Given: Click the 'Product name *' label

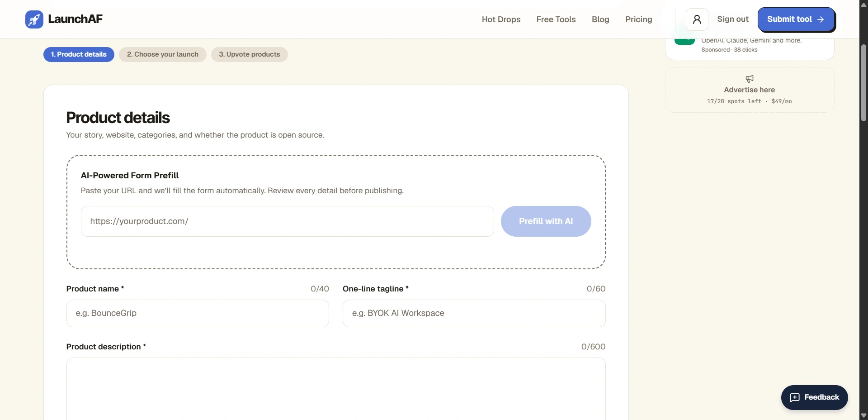Looking at the screenshot, I should click(x=95, y=289).
